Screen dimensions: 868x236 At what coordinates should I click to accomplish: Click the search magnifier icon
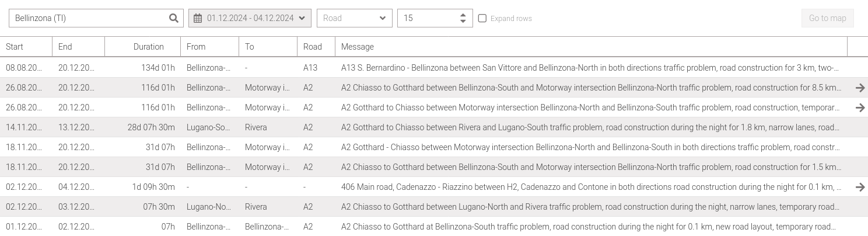point(173,18)
